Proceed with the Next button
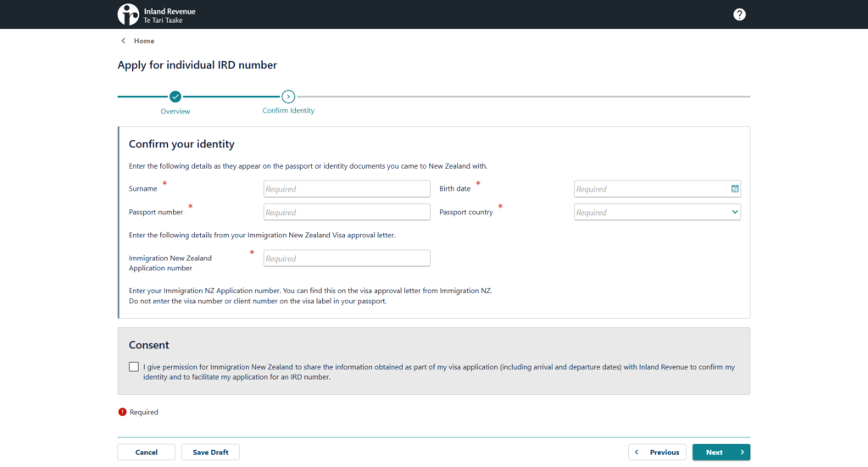868x467 pixels. pyautogui.click(x=721, y=452)
